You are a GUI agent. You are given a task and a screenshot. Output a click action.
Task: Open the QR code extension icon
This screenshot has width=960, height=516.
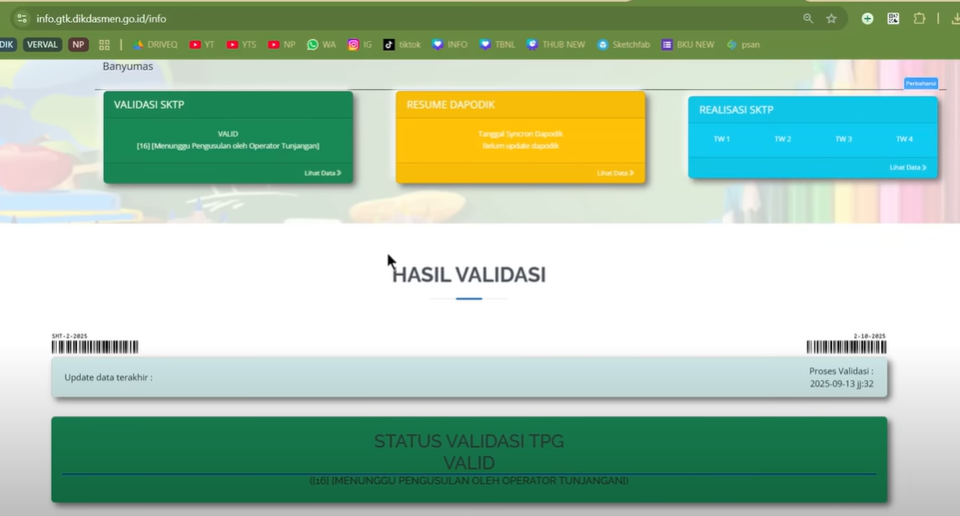893,18
